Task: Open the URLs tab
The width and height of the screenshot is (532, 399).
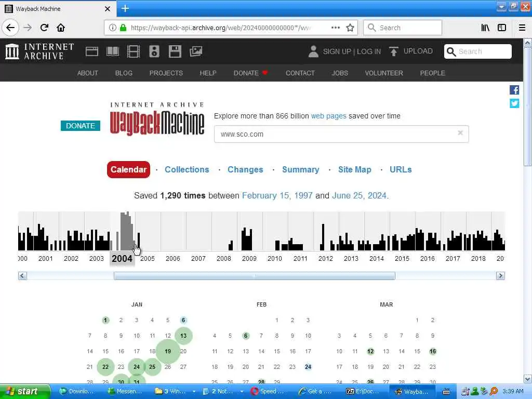Action: coord(401,169)
